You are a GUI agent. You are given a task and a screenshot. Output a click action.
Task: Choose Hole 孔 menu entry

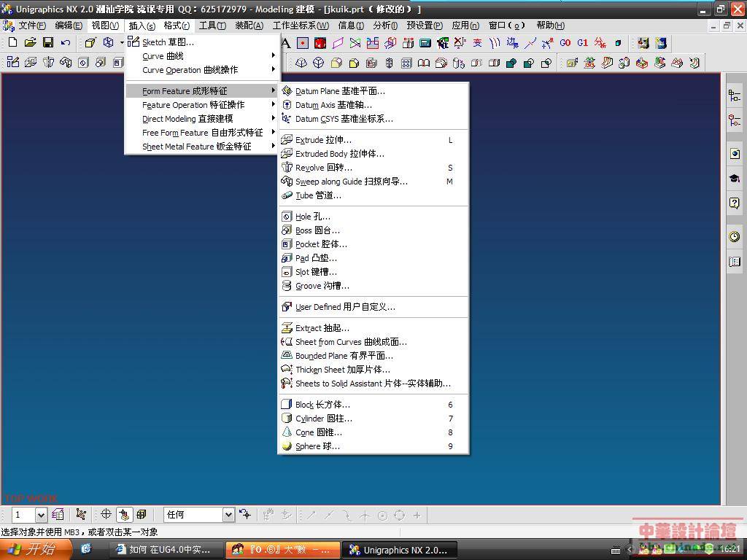[x=373, y=217]
